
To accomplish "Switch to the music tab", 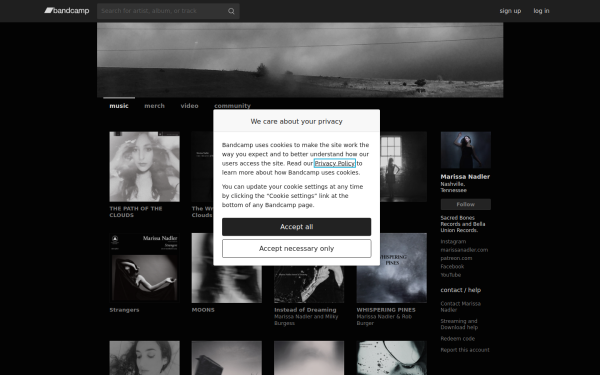I will (x=119, y=106).
